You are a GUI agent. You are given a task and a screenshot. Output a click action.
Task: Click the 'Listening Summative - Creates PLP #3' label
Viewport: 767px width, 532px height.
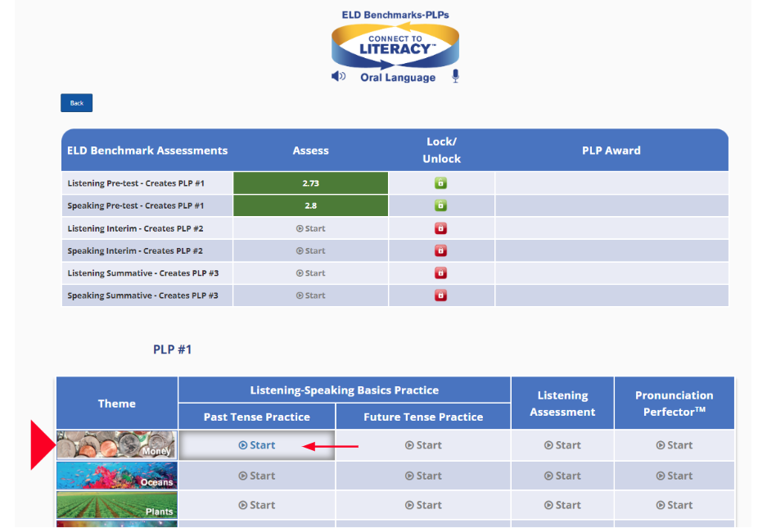coord(142,273)
